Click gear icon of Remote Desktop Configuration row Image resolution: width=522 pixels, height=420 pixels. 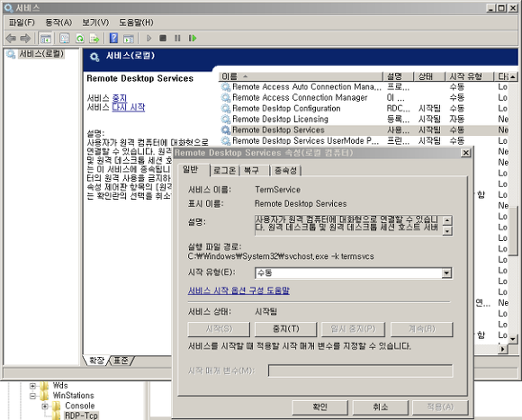click(x=226, y=109)
